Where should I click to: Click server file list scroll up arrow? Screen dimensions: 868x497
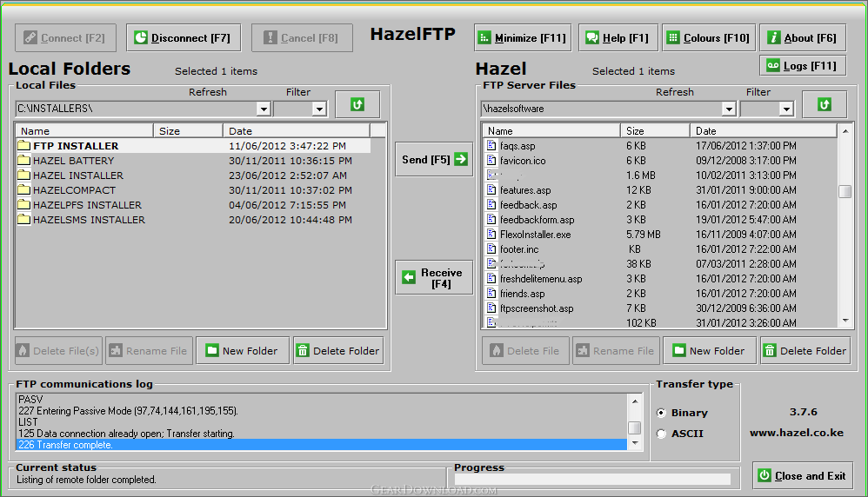coord(845,131)
